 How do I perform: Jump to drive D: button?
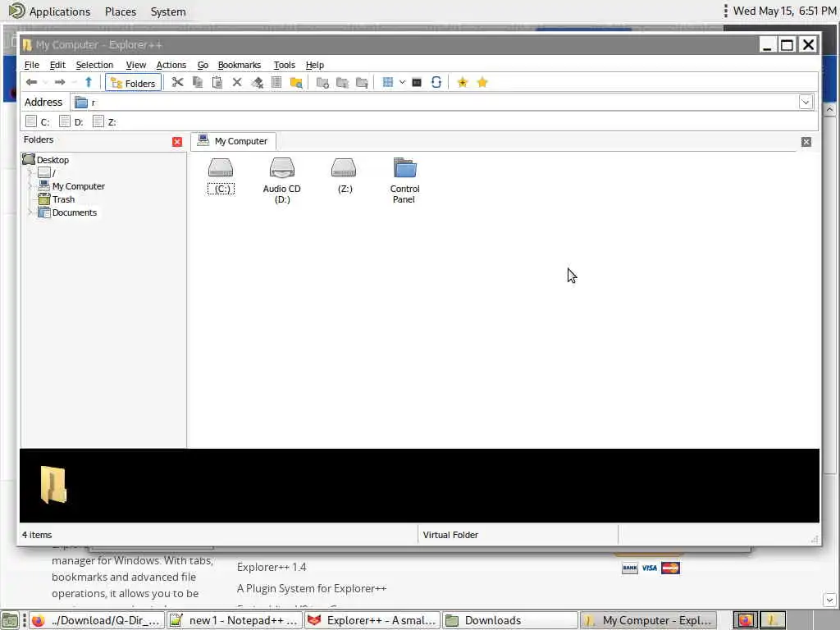click(71, 121)
